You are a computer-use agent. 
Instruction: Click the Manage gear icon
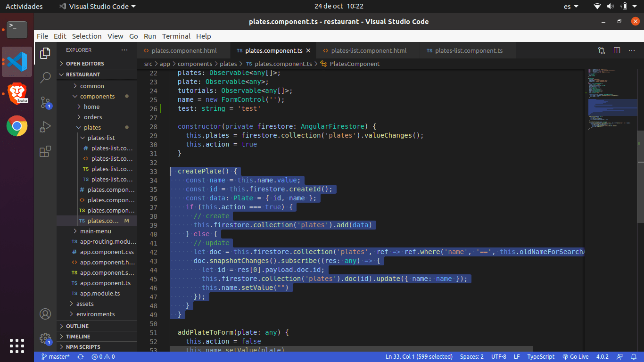[45, 338]
